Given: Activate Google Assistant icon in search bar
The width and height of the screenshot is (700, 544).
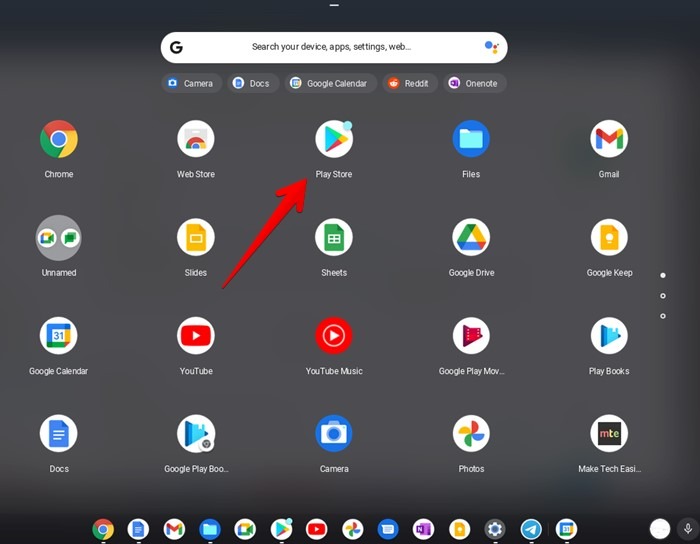Looking at the screenshot, I should point(491,47).
